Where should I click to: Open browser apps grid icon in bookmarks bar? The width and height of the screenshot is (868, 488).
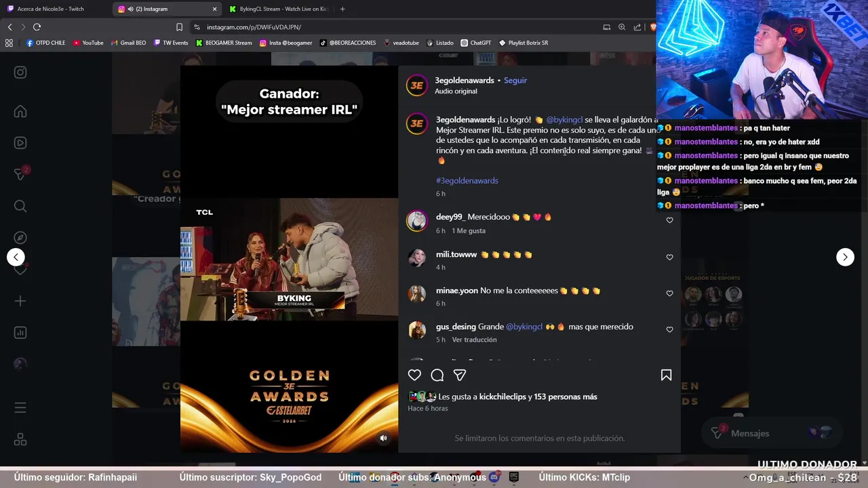[x=9, y=43]
